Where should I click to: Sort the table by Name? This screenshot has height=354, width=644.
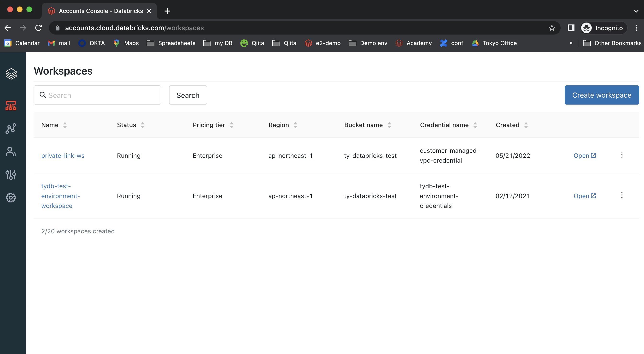click(x=65, y=125)
